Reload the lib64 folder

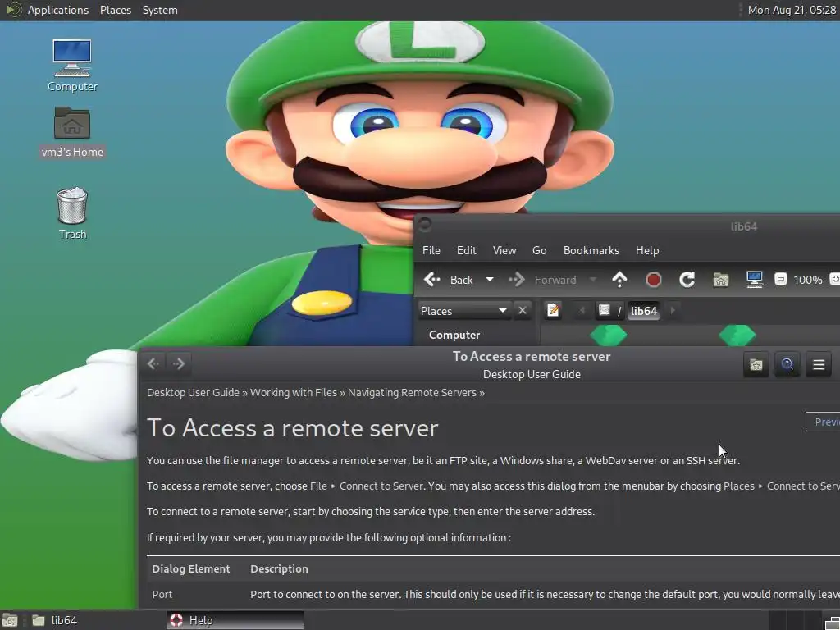(x=687, y=280)
